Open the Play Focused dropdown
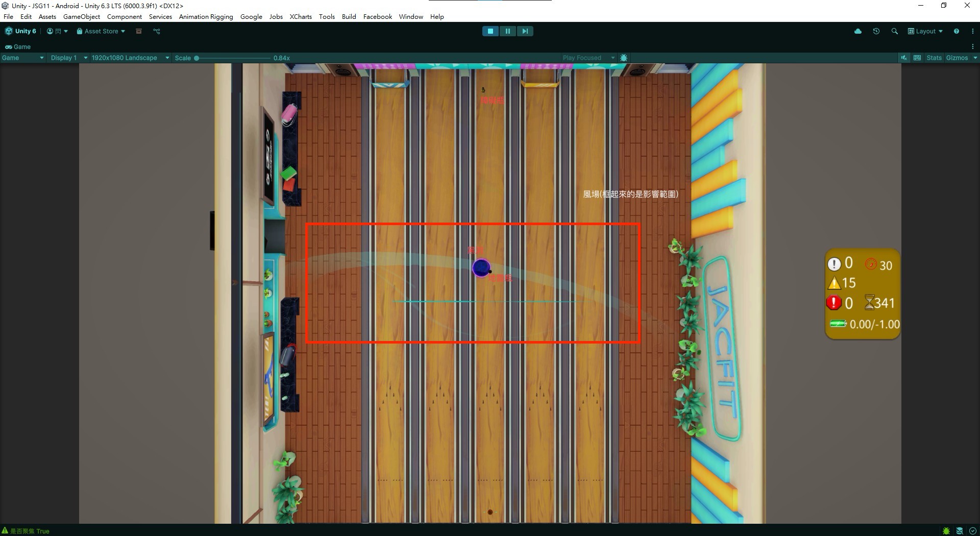The image size is (980, 536). (x=589, y=58)
